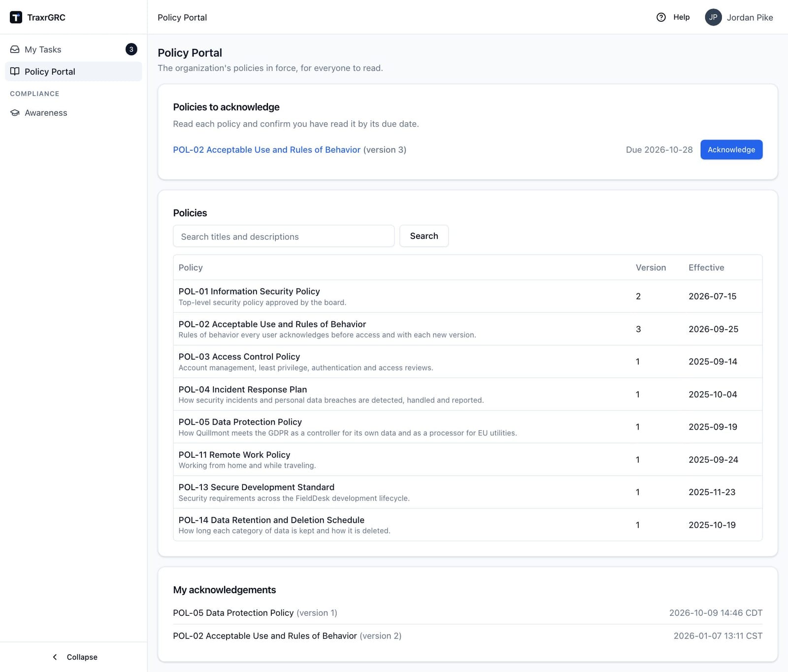Open the JP user avatar
Screen dimensions: 788x672
(x=713, y=17)
